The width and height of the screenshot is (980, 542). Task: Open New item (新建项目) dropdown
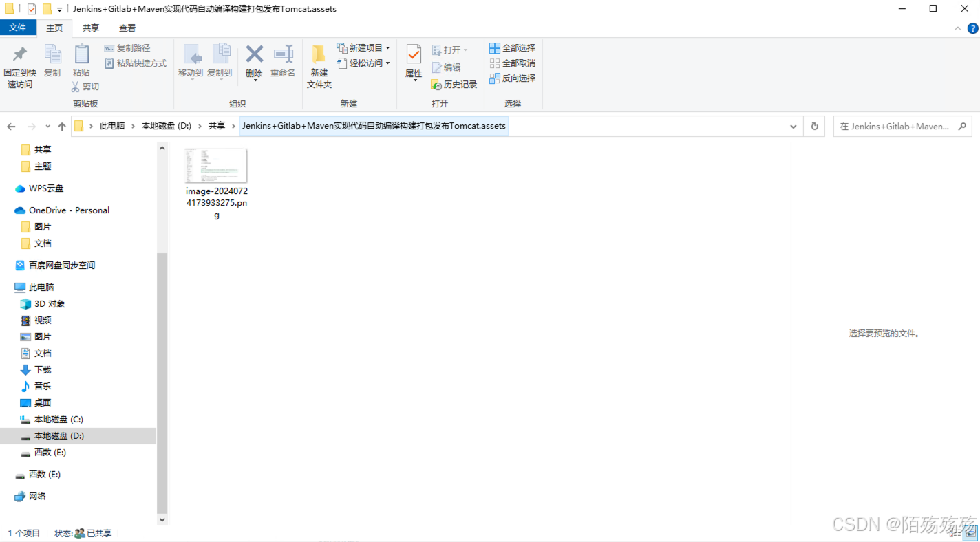coord(363,48)
